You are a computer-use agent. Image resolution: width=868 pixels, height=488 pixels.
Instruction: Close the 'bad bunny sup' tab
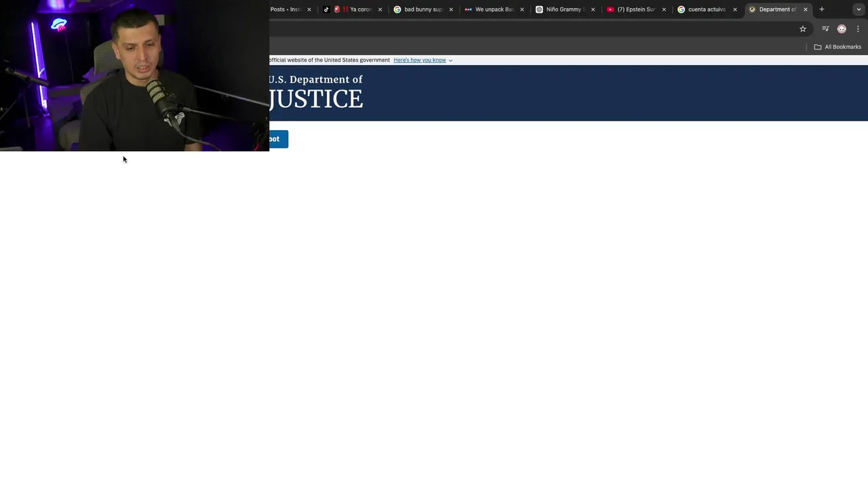tap(451, 9)
